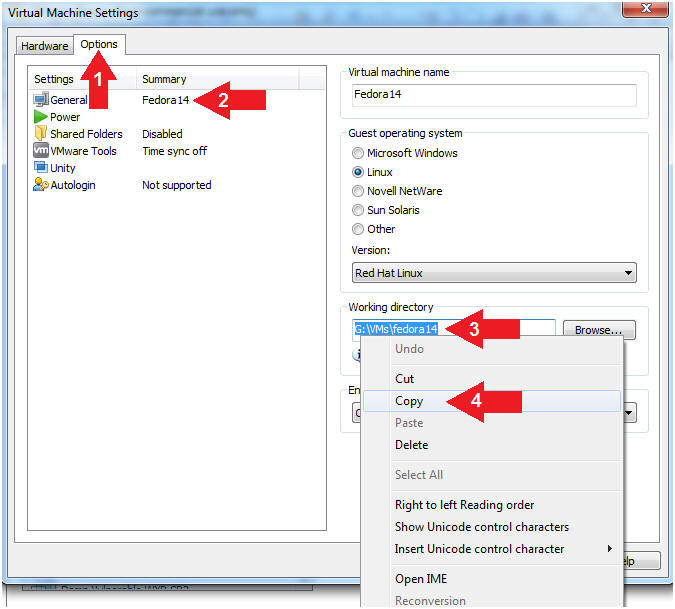This screenshot has height=609, width=675.
Task: Click the Working directory path field
Action: [454, 329]
